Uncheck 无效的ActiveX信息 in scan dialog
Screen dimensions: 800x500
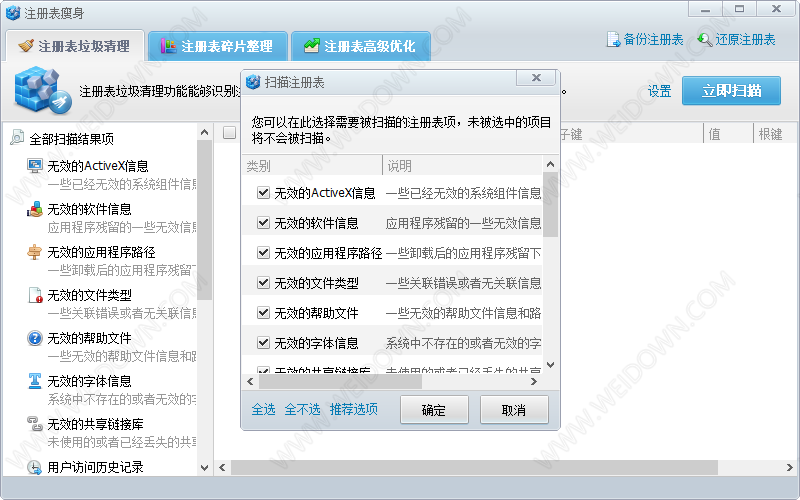[x=263, y=192]
